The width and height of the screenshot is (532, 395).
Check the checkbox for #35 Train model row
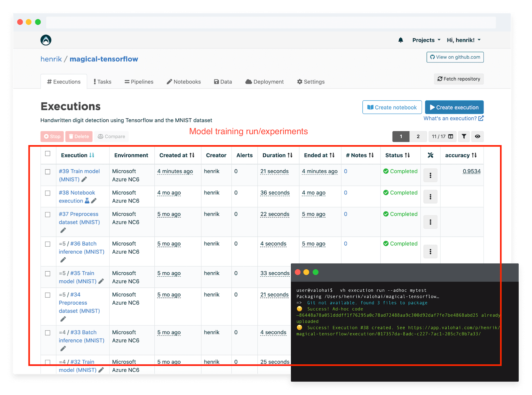48,273
